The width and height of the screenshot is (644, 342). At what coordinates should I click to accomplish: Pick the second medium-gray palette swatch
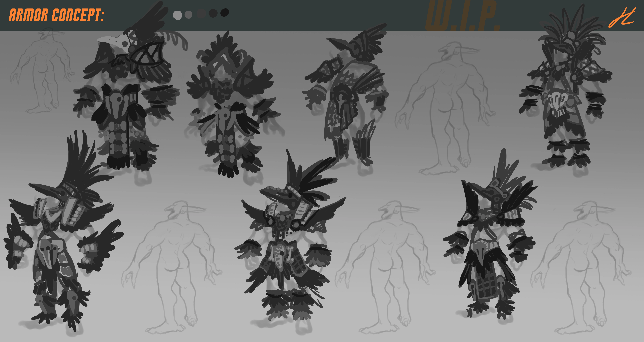pyautogui.click(x=188, y=15)
